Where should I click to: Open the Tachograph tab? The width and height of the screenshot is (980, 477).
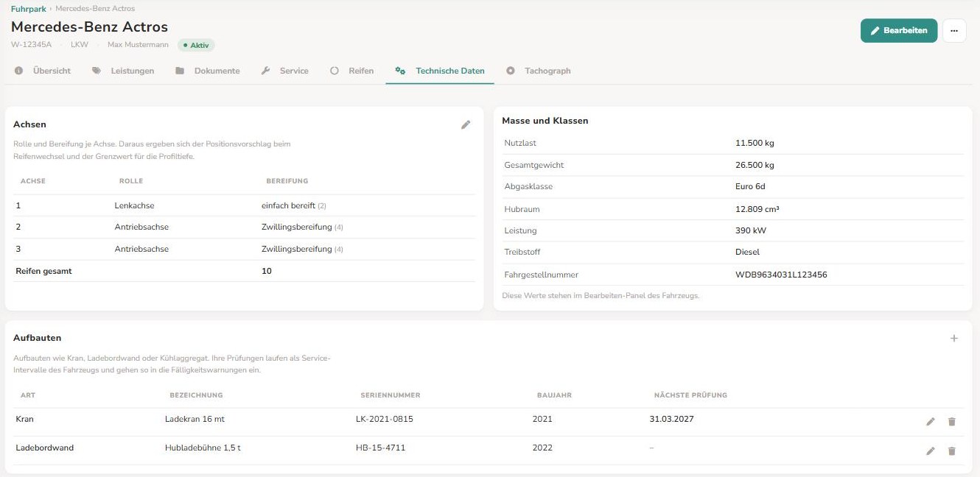[539, 71]
